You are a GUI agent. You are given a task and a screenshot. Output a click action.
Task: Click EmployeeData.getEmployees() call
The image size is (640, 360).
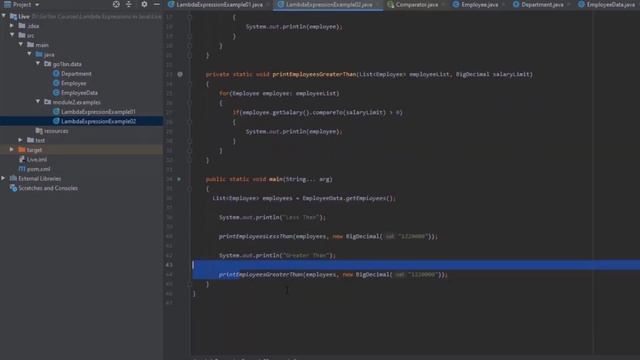[x=349, y=198]
